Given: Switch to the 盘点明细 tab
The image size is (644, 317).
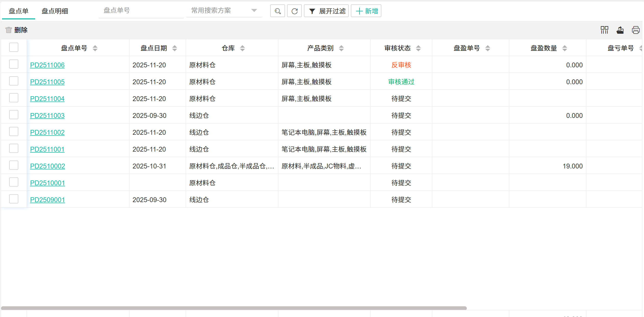Looking at the screenshot, I should point(55,11).
